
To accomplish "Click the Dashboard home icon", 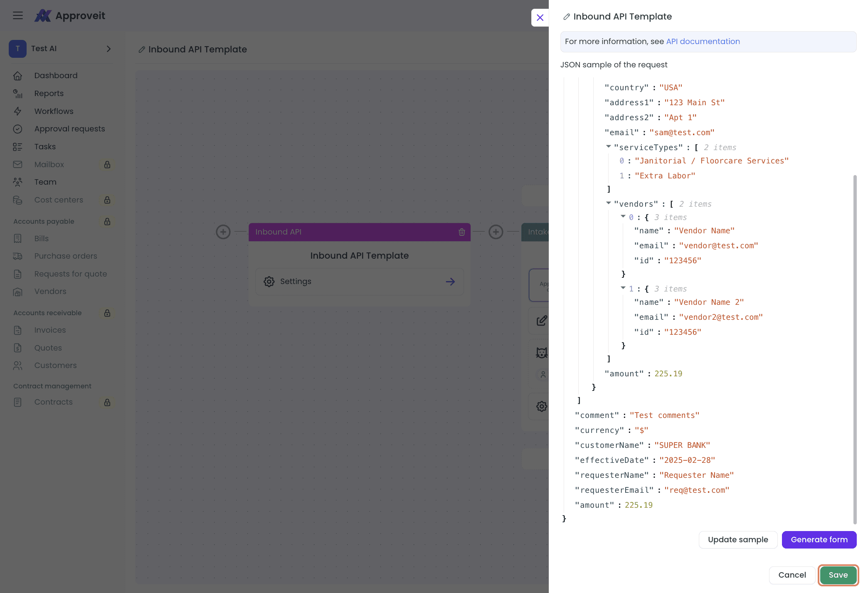I will pos(17,76).
